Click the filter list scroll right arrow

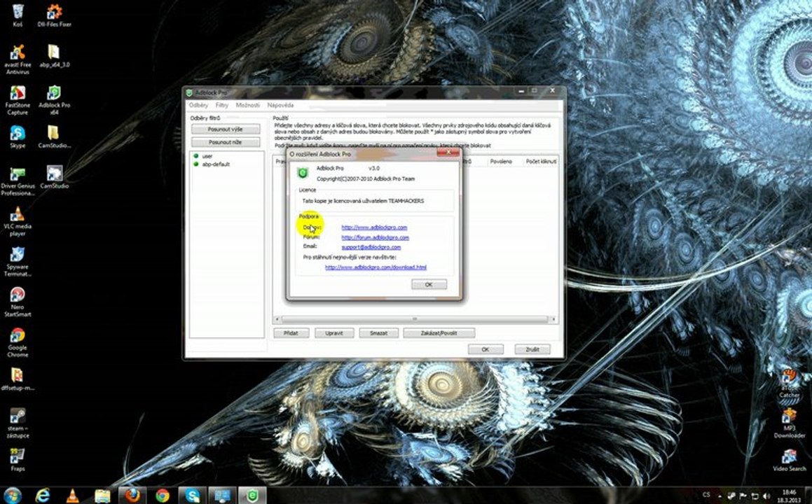pyautogui.click(x=554, y=319)
